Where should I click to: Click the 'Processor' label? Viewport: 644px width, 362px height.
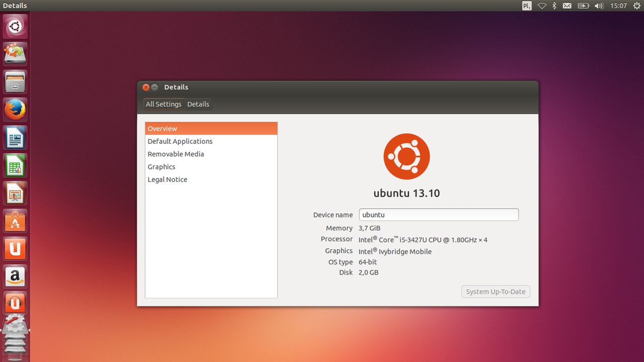pos(337,239)
